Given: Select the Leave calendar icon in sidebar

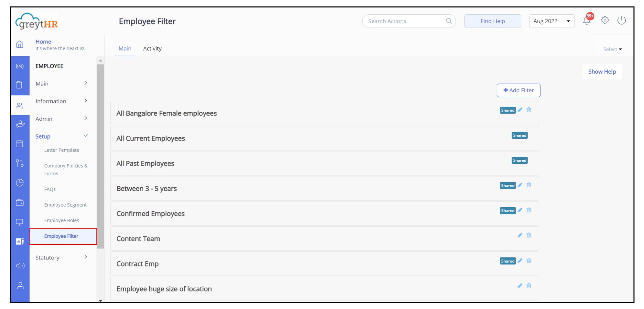Looking at the screenshot, I should click(20, 143).
